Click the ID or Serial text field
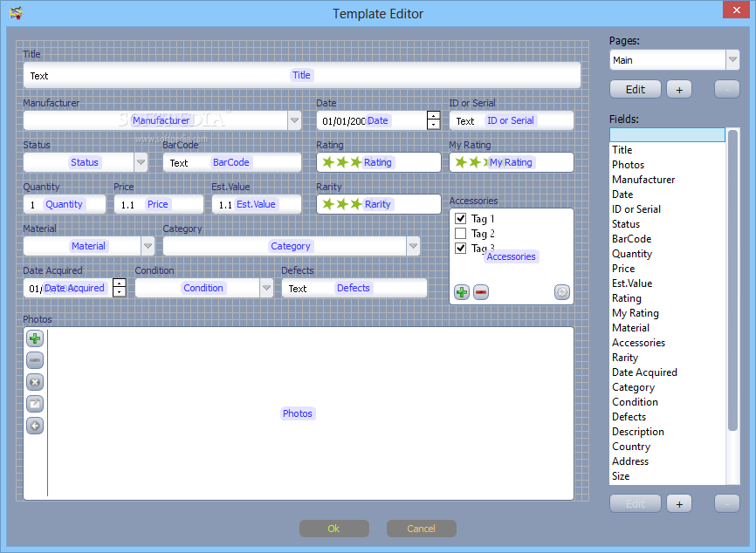756x553 pixels. coord(511,120)
